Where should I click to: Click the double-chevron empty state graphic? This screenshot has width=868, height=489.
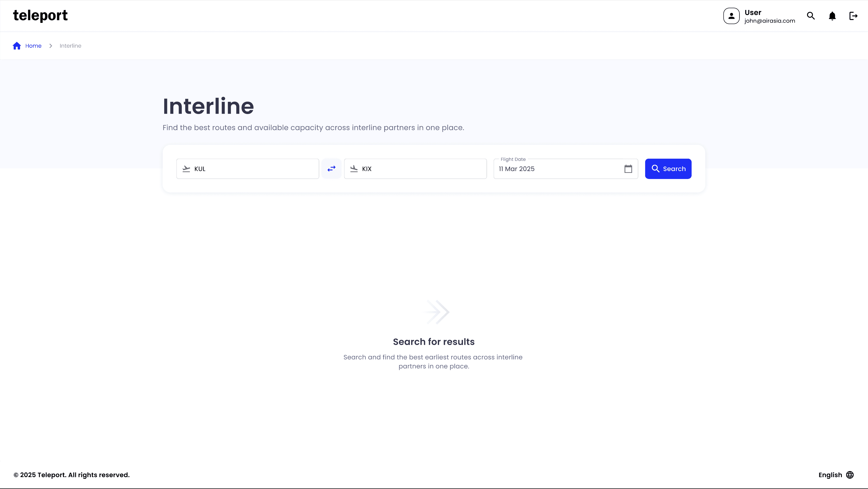click(437, 312)
